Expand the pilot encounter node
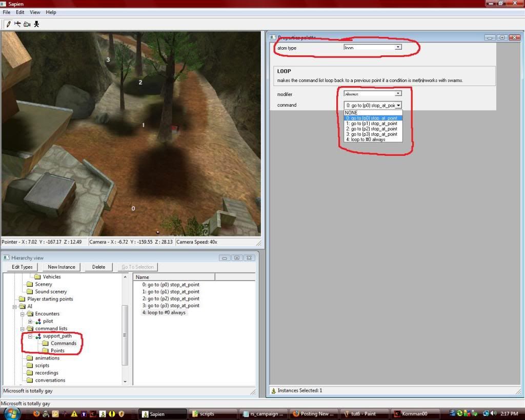 pos(30,322)
